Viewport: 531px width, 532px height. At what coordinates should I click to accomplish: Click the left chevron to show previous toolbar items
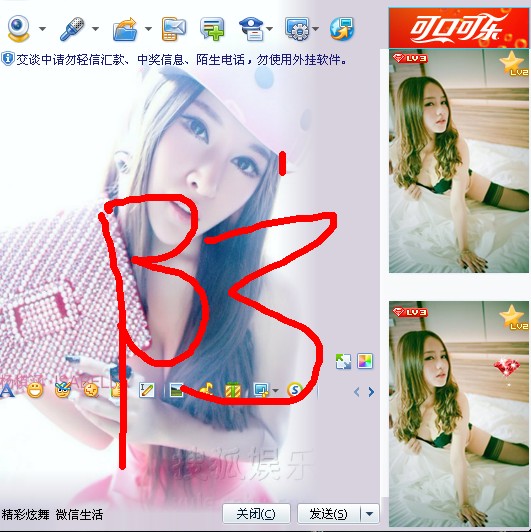click(x=356, y=392)
